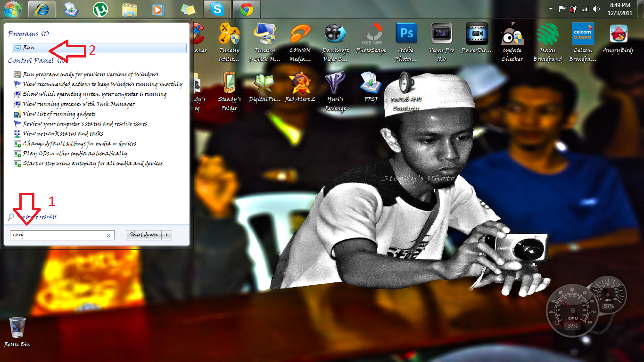The image size is (644, 362).
Task: Open Windows Explorer folder from taskbar
Action: (129, 8)
